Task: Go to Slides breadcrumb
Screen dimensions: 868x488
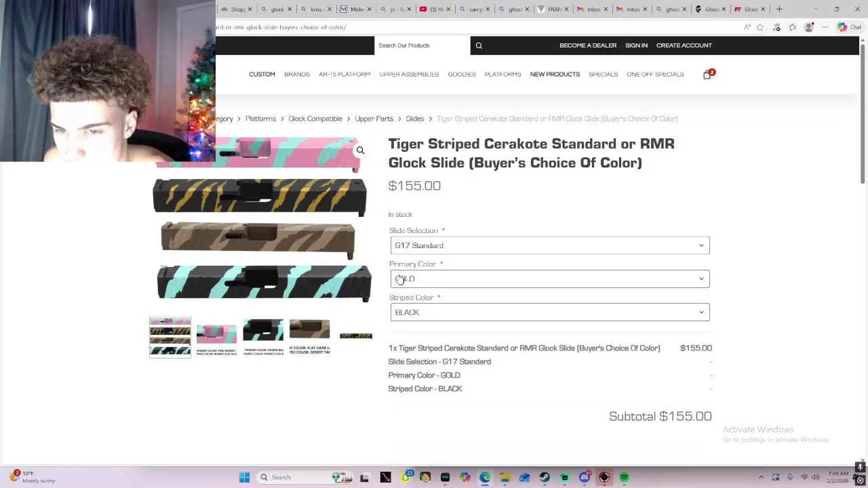Action: coord(415,119)
